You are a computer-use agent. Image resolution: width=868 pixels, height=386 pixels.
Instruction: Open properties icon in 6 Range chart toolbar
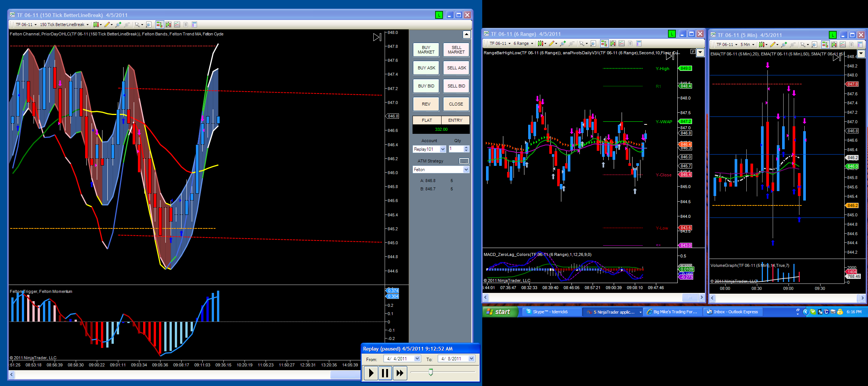pyautogui.click(x=639, y=43)
